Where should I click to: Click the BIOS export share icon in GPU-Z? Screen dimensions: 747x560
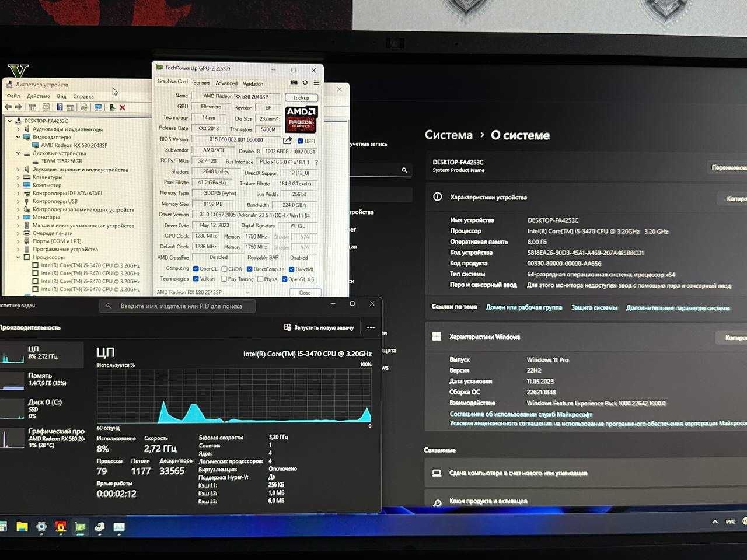pyautogui.click(x=287, y=141)
